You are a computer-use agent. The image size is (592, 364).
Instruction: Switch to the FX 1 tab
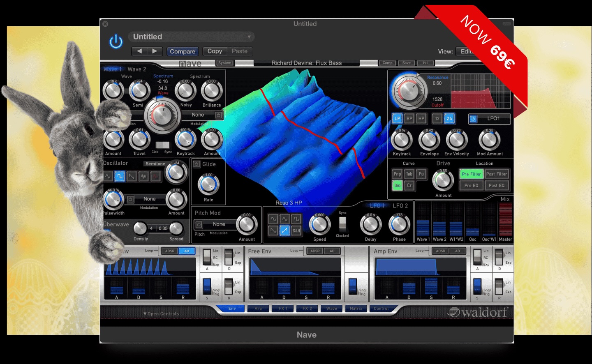click(x=283, y=309)
